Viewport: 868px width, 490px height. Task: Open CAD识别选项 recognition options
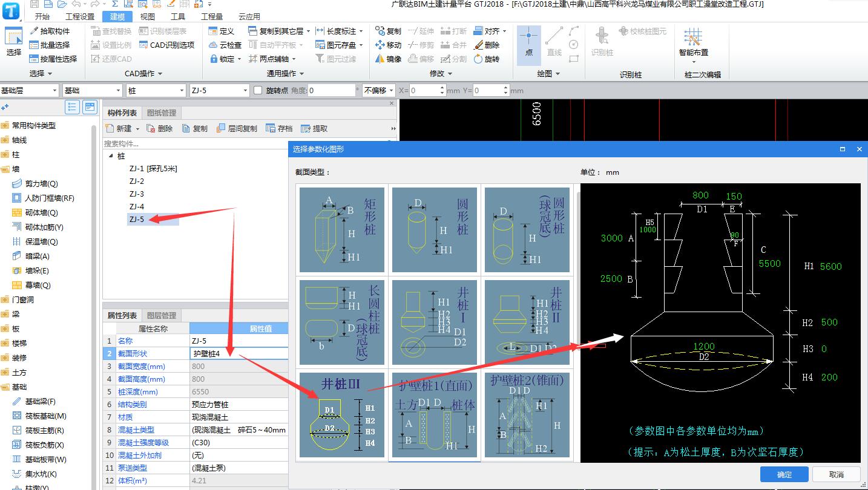tap(166, 45)
